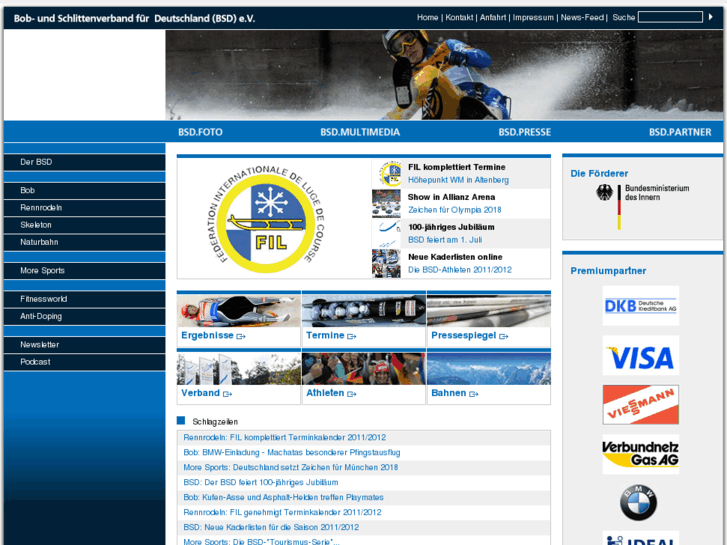Open Anti-Doping in sidebar
This screenshot has width=727, height=545.
[84, 316]
